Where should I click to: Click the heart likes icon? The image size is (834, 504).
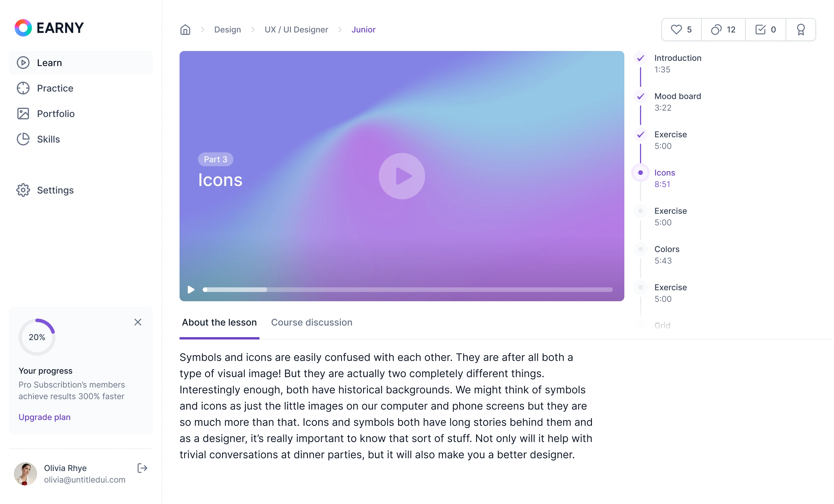[676, 30]
